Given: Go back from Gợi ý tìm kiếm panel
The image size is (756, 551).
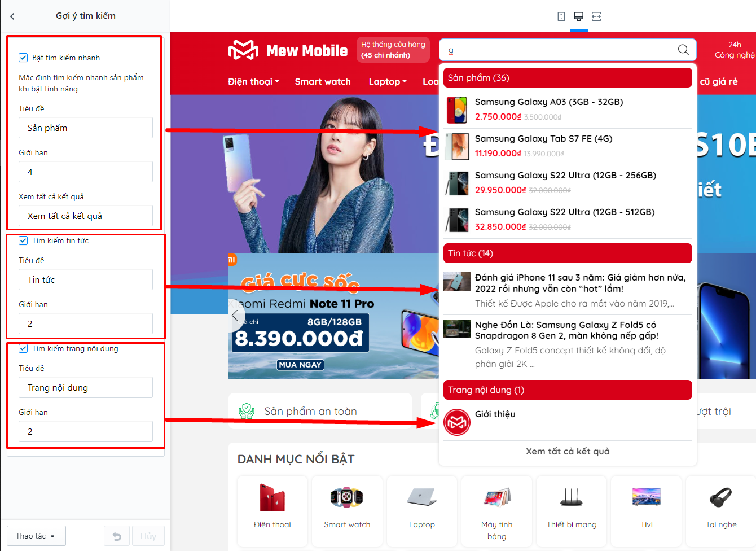Looking at the screenshot, I should [12, 16].
